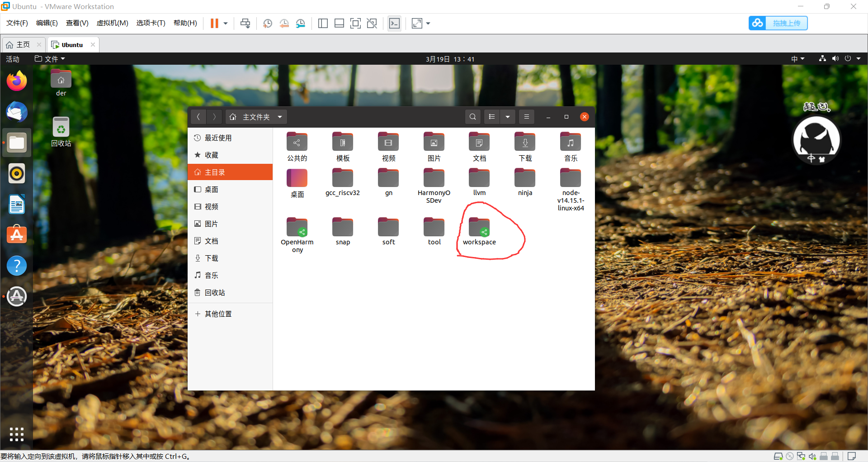The width and height of the screenshot is (868, 462).
Task: Open the VMware power options dropdown arrow
Action: (x=226, y=24)
